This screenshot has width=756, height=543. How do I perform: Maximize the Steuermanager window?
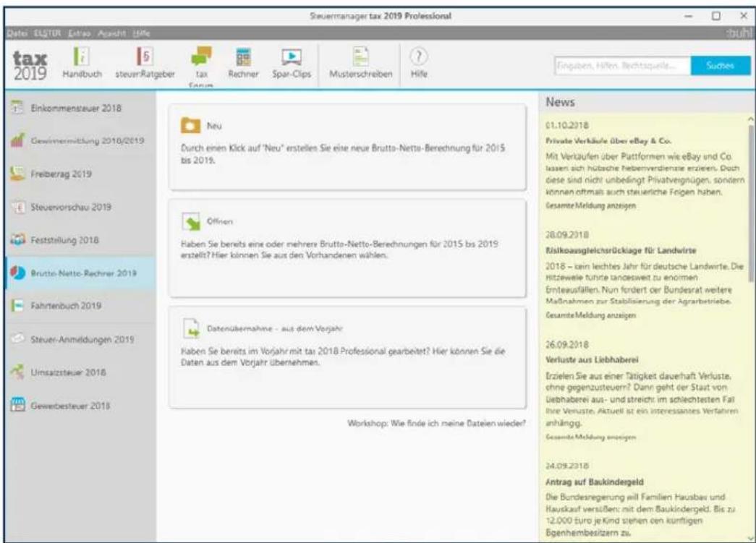[x=716, y=16]
